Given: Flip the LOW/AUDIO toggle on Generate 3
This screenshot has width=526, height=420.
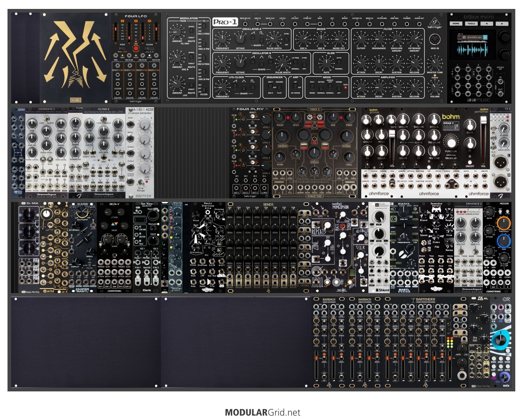Looking at the screenshot, I should tap(46, 119).
